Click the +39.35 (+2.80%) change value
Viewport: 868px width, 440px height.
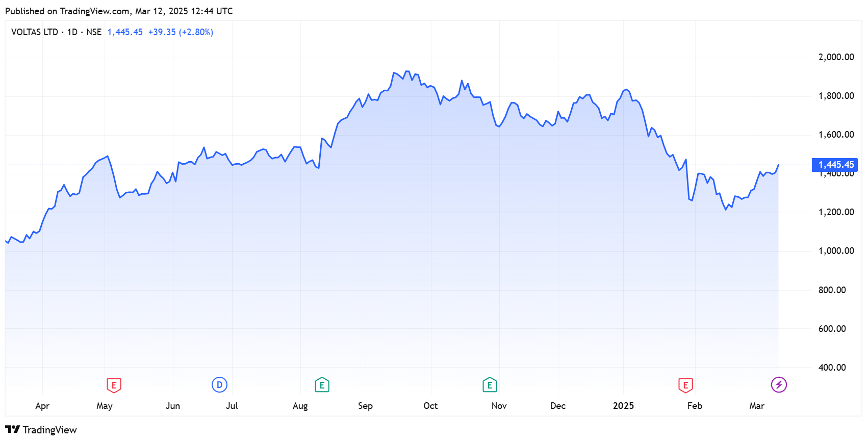coord(181,32)
